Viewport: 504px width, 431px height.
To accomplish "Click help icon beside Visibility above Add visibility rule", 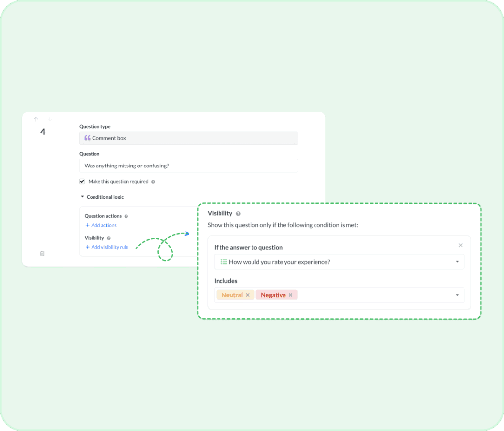I will coord(109,238).
